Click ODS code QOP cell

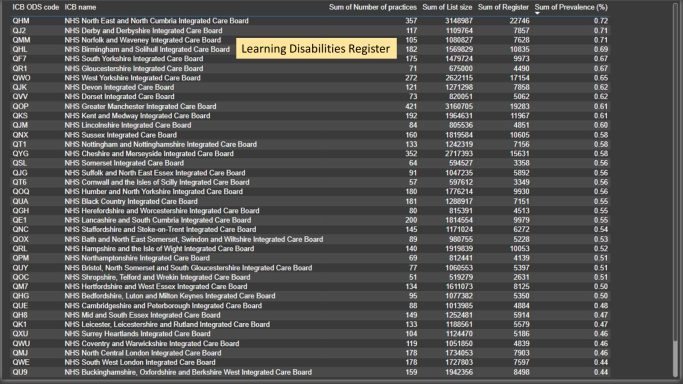[x=20, y=106]
